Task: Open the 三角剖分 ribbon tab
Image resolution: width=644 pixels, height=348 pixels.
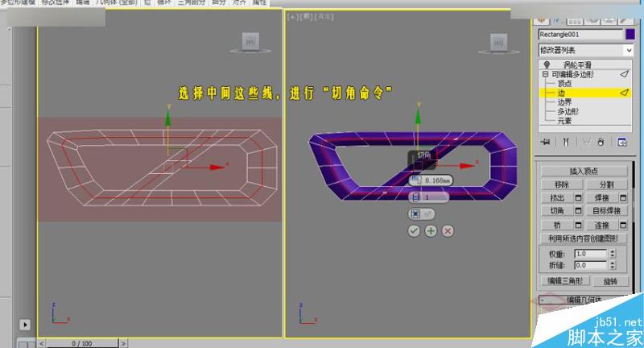Action: point(192,2)
